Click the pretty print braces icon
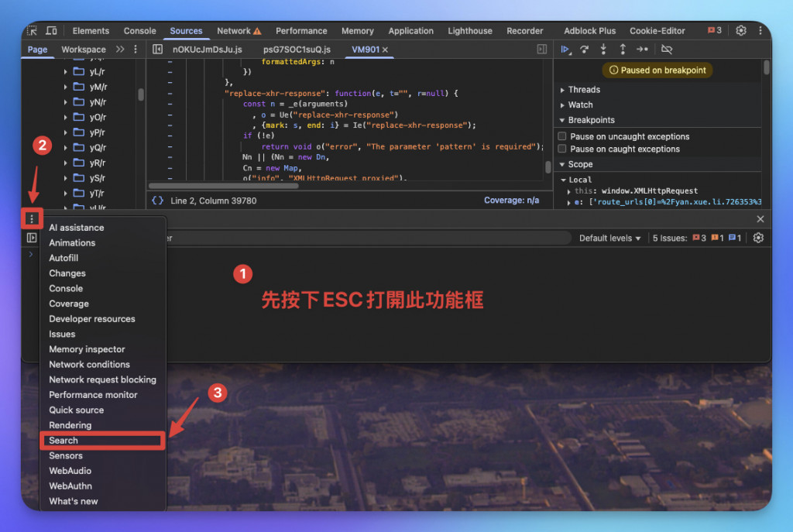This screenshot has height=532, width=793. click(x=158, y=201)
